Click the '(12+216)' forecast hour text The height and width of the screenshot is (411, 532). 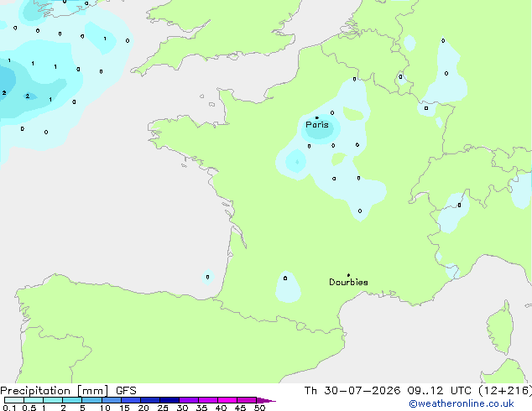[505, 391]
